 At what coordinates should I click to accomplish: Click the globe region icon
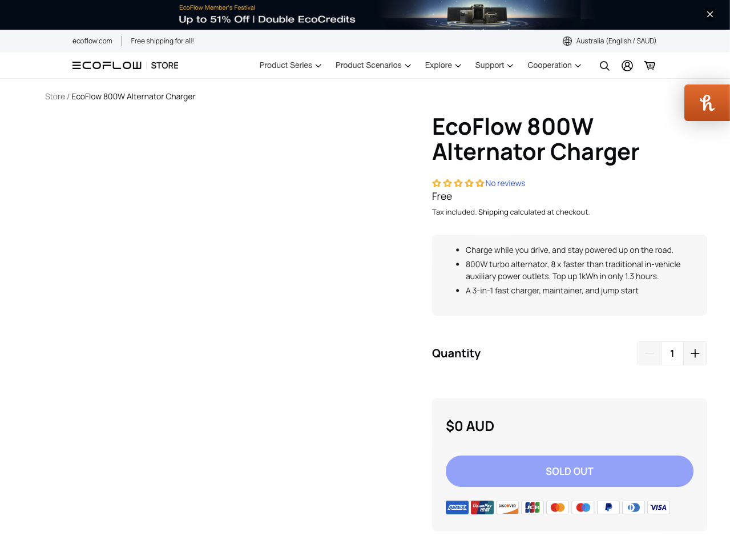click(567, 41)
